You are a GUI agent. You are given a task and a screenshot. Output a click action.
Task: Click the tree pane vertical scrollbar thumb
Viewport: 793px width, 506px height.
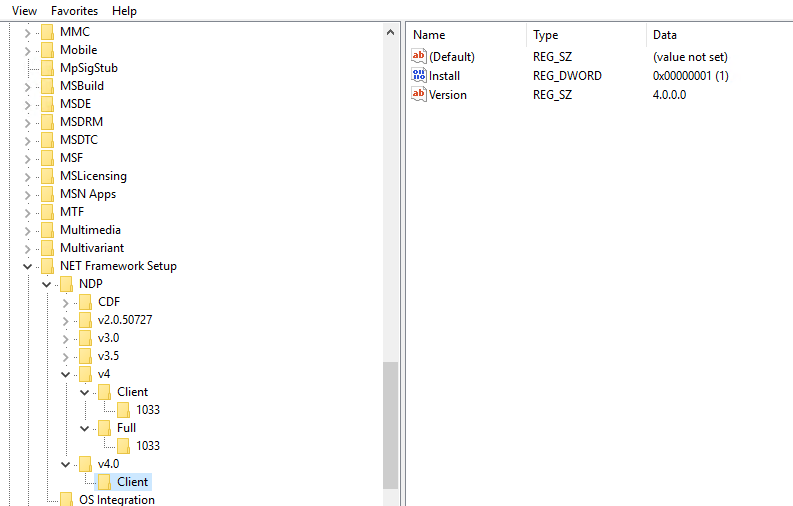[x=390, y=425]
